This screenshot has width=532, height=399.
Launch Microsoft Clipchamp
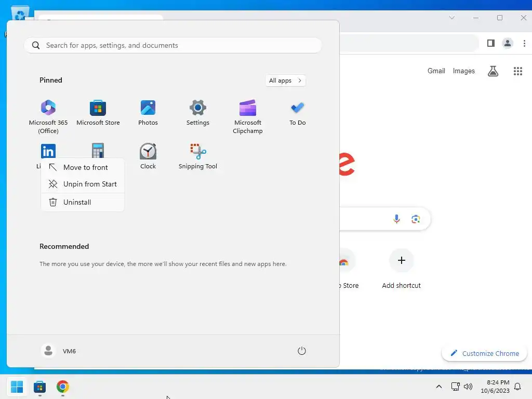[x=248, y=116]
